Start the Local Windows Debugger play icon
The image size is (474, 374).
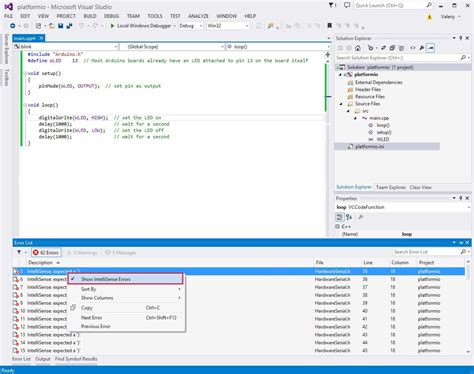tap(112, 26)
